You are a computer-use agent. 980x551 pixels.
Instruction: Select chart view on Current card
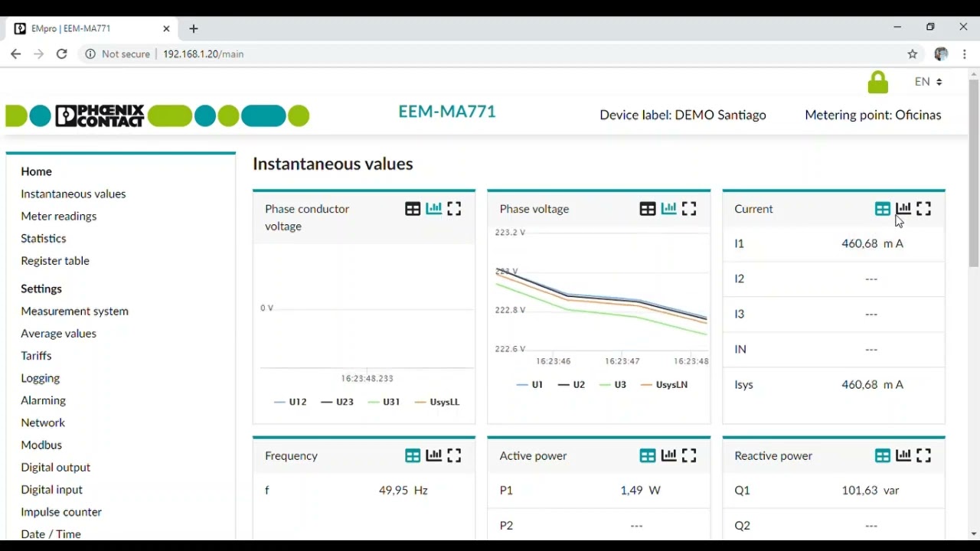click(903, 209)
